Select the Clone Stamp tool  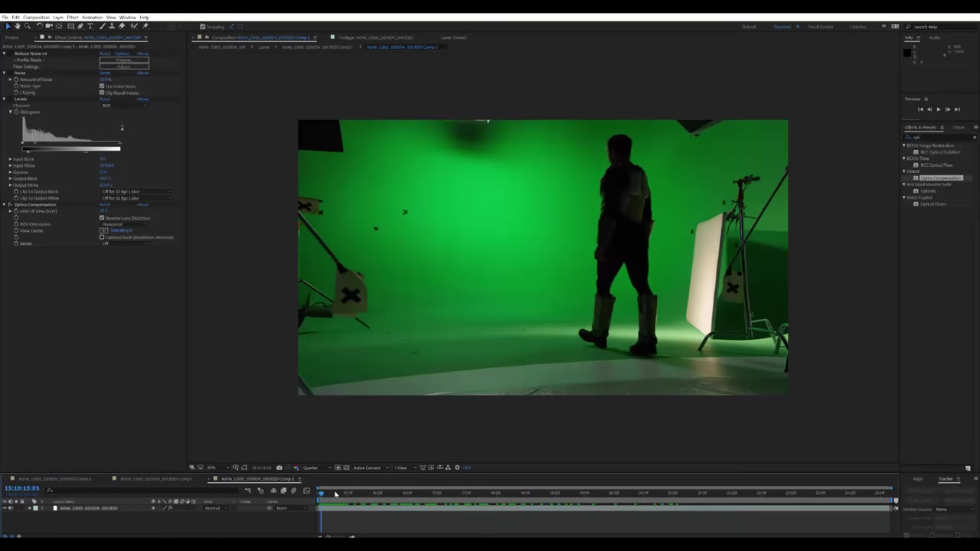(x=112, y=26)
